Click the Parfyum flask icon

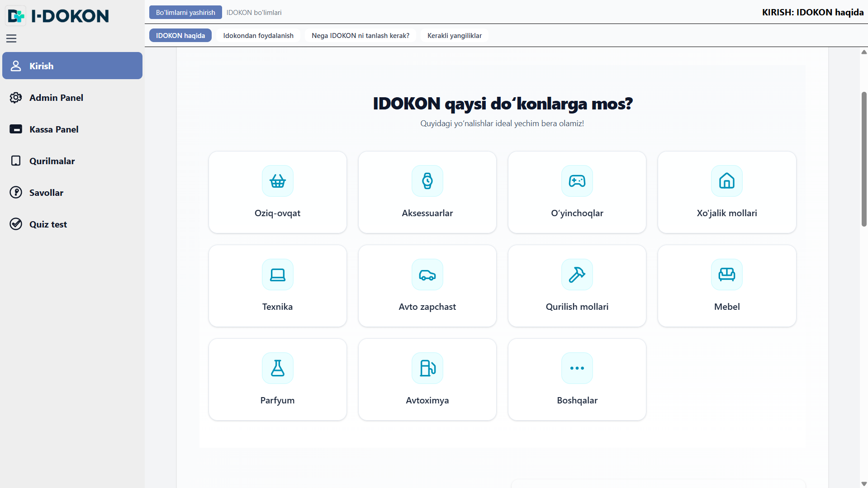[x=277, y=369]
